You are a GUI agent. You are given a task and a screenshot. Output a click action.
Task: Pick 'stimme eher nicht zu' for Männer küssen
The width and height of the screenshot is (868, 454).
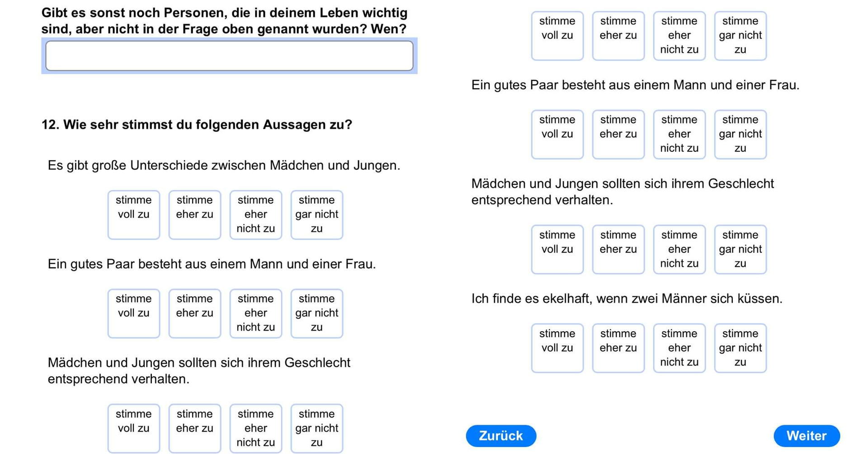point(679,348)
